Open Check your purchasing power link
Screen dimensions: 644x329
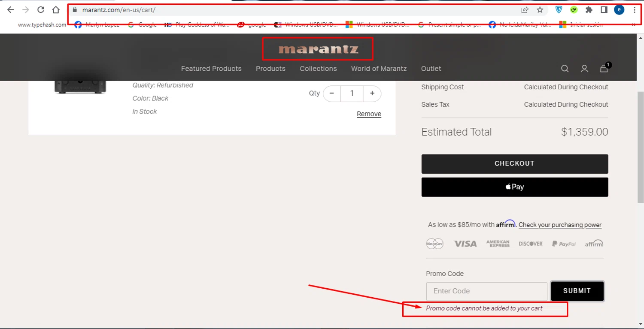coord(560,225)
